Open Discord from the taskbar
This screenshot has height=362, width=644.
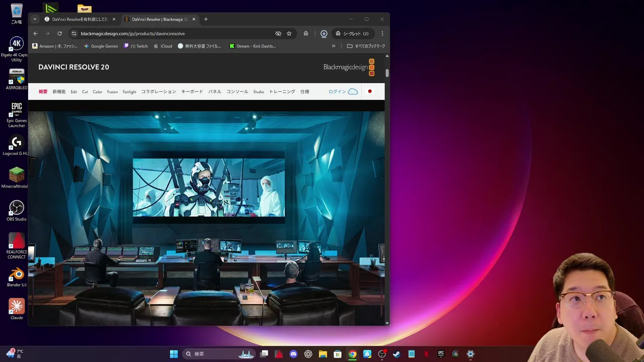pos(293,354)
